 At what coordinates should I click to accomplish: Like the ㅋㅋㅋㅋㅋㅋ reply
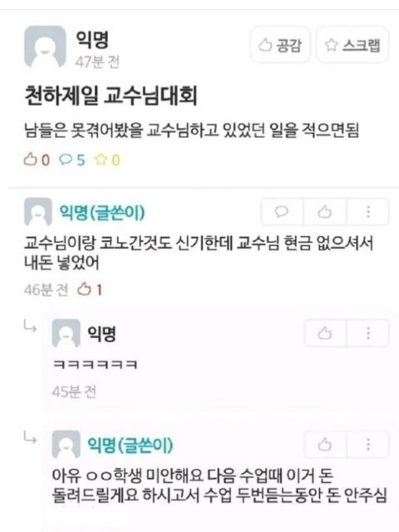[x=325, y=333]
